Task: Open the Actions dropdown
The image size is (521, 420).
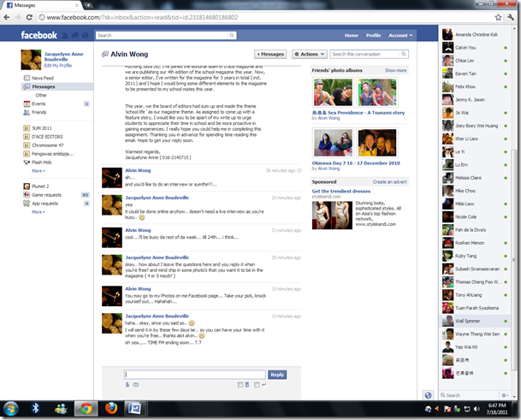Action: pos(310,54)
